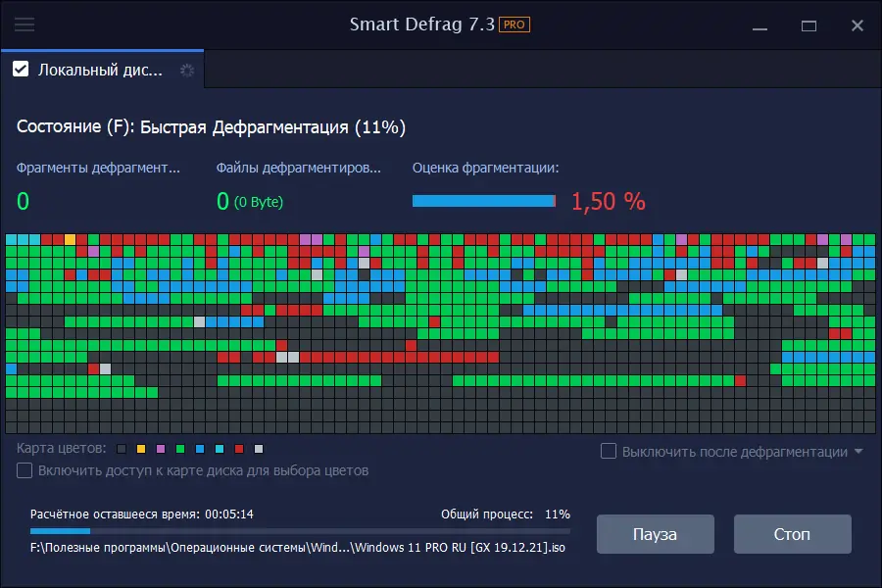Viewport: 882px width, 588px height.
Task: Switch to the Локальный диск tab
Action: click(98, 69)
